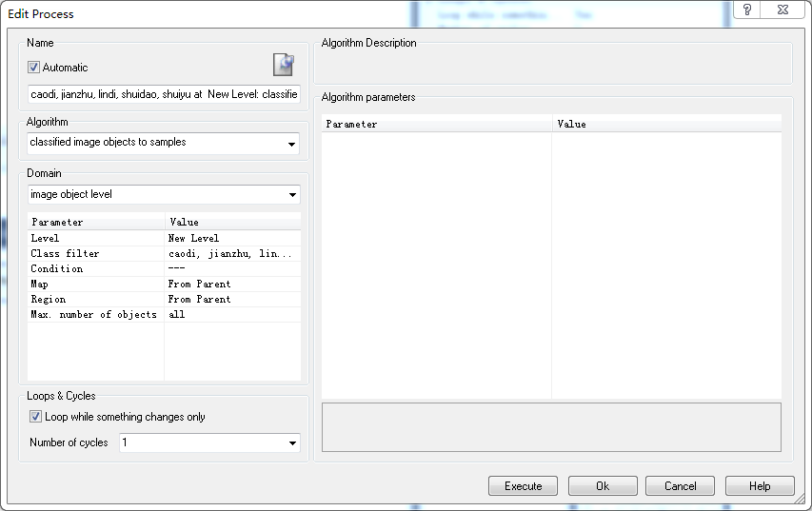Click the parameter description box below the table
The width and height of the screenshot is (812, 511).
pyautogui.click(x=551, y=427)
